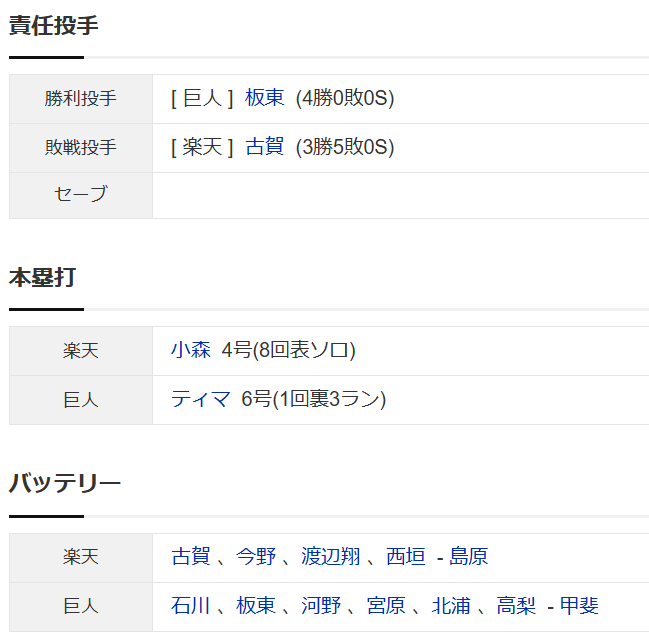Click ティマ in the home run table
Image resolution: width=649 pixels, height=640 pixels.
pyautogui.click(x=201, y=399)
